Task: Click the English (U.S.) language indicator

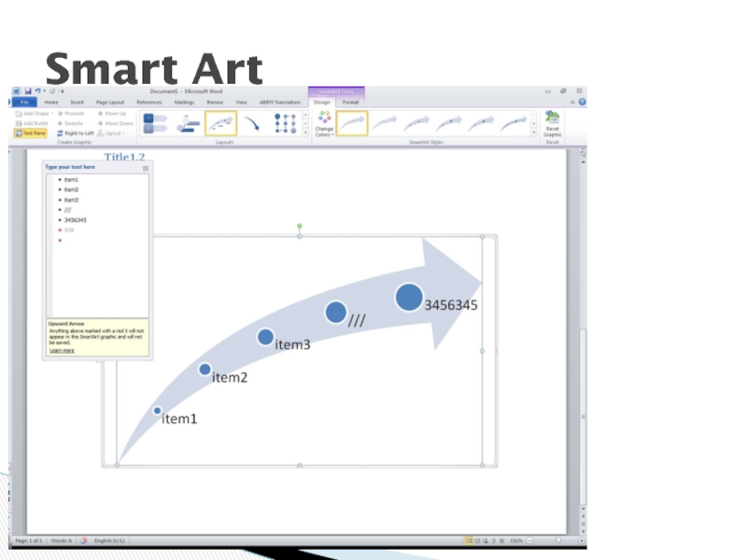Action: (109, 540)
